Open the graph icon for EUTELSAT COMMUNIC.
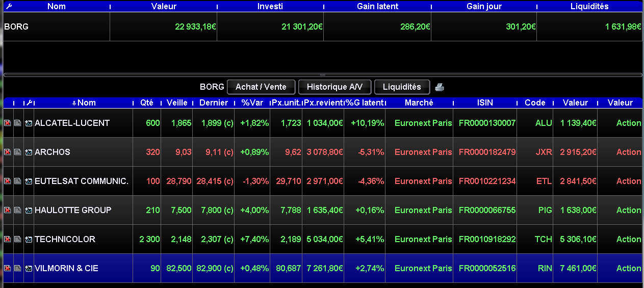This screenshot has width=644, height=288. pyautogui.click(x=28, y=181)
